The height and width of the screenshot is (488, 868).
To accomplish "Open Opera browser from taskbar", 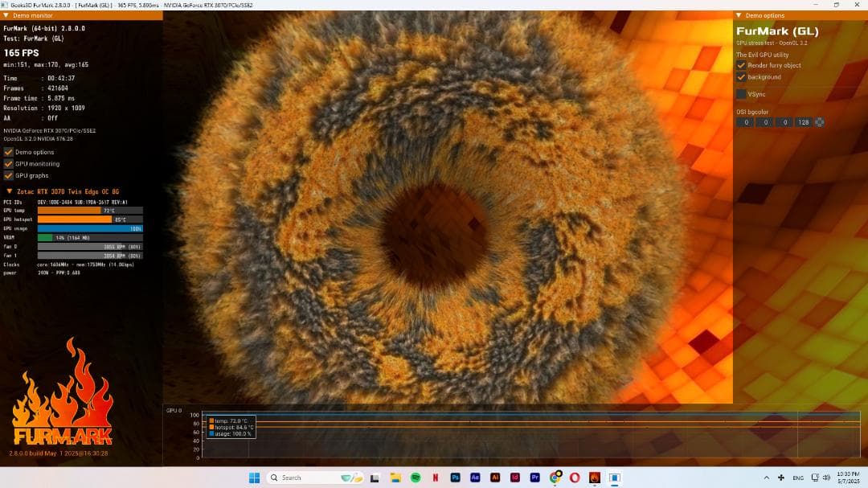I will click(x=575, y=478).
